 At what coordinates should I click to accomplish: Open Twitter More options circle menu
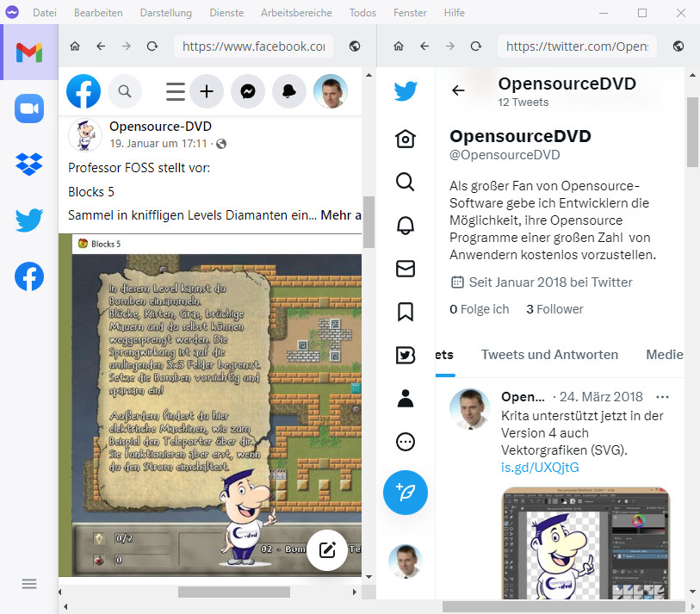point(405,442)
